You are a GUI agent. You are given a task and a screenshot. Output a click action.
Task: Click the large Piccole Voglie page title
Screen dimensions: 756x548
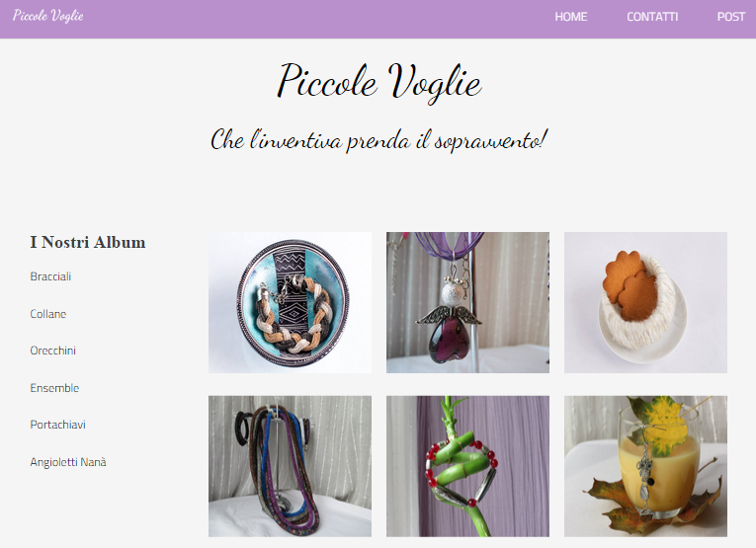pyautogui.click(x=378, y=81)
